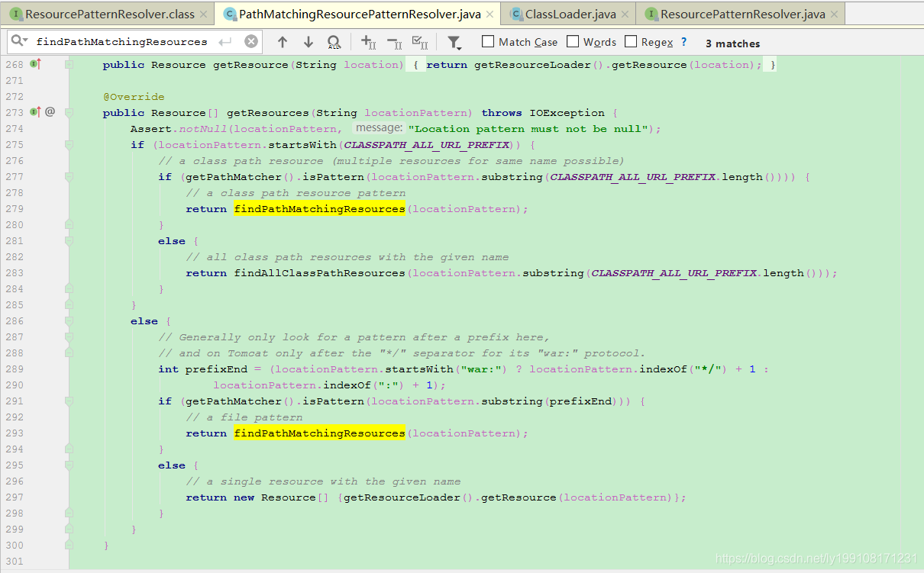The width and height of the screenshot is (924, 573).
Task: Click the "war:" string literal on line 289
Action: pyautogui.click(x=482, y=369)
